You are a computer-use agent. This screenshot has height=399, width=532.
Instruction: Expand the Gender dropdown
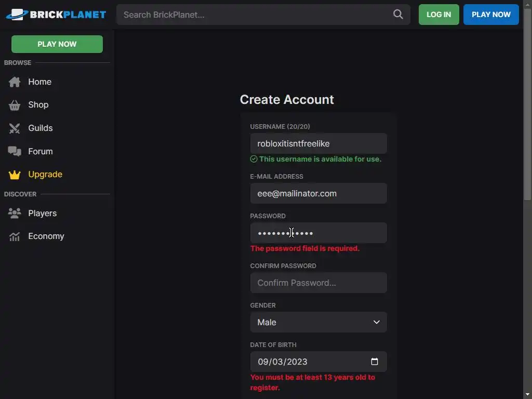[318, 322]
